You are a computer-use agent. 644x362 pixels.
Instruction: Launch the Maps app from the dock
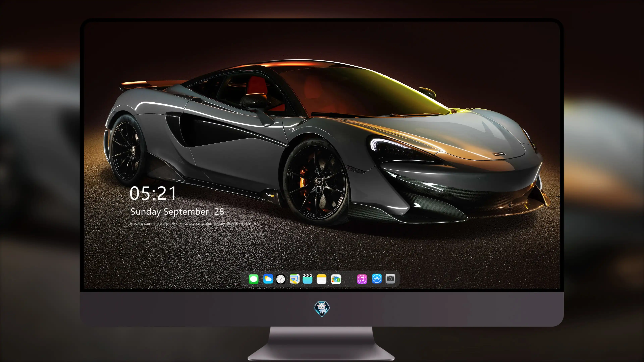coord(294,279)
